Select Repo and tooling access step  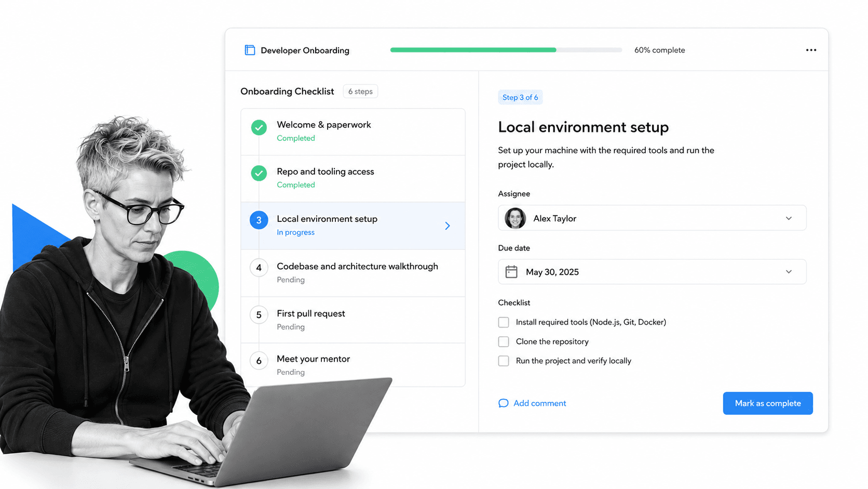click(x=353, y=179)
